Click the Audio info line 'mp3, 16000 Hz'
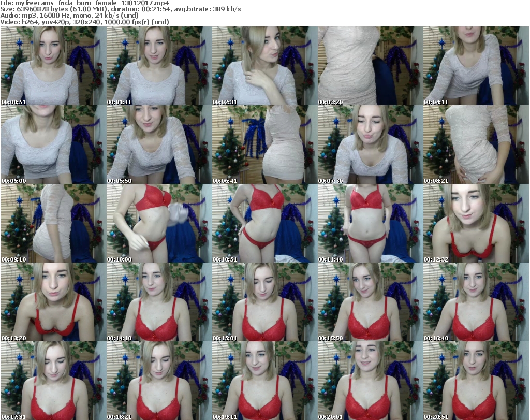530x420 pixels. 69,16
